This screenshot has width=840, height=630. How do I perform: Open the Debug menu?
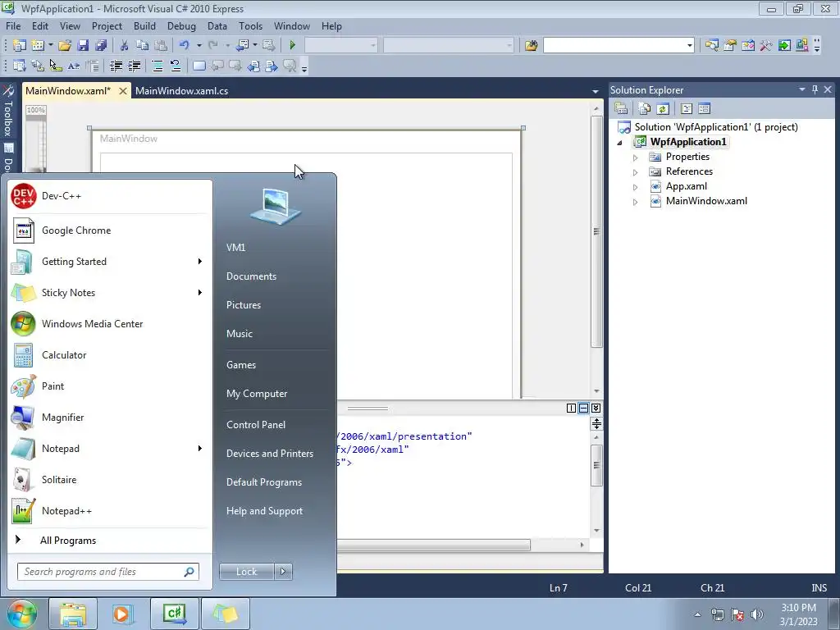coord(181,25)
